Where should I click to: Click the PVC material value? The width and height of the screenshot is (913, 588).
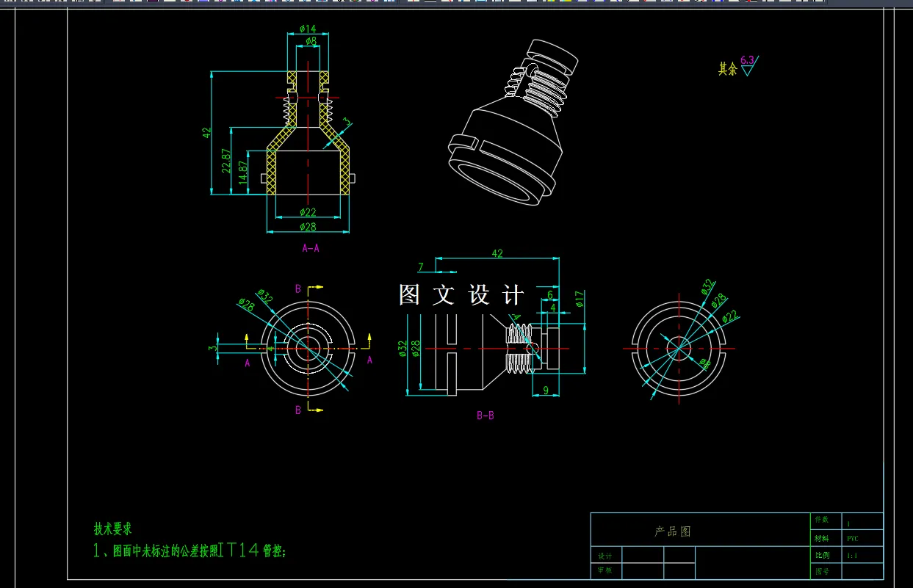(x=852, y=539)
